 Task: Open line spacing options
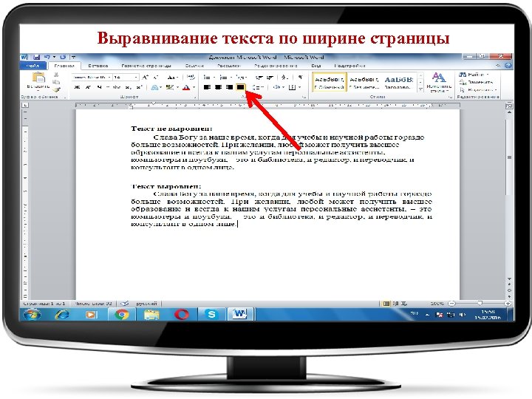(258, 87)
